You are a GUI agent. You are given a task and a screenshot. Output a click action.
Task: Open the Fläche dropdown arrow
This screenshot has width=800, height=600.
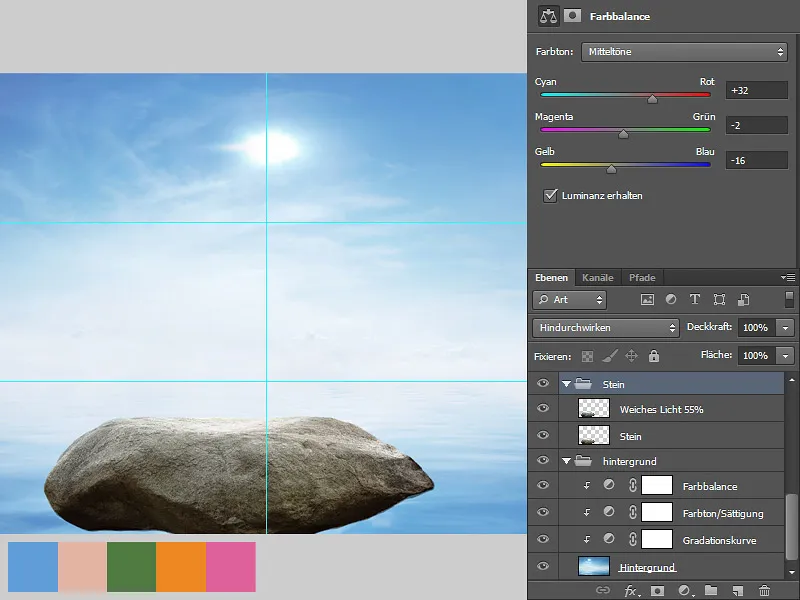pyautogui.click(x=785, y=355)
